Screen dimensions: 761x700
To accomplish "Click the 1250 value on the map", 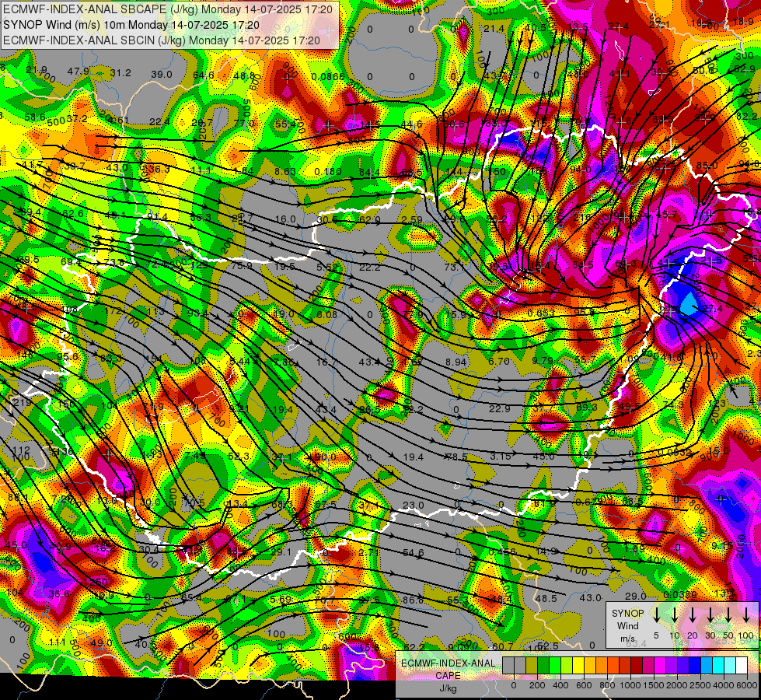I will click(x=96, y=583).
